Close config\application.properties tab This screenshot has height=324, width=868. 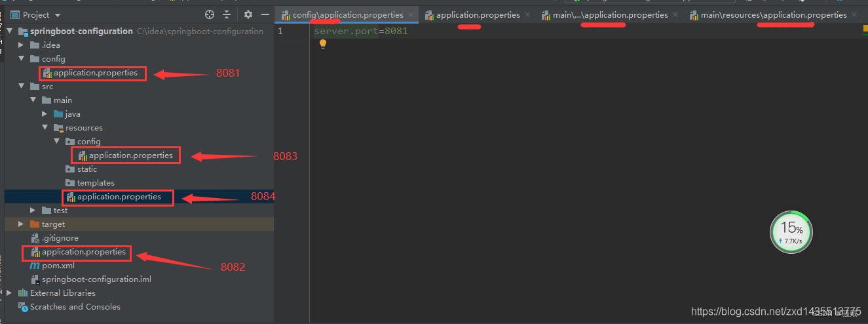tap(411, 14)
